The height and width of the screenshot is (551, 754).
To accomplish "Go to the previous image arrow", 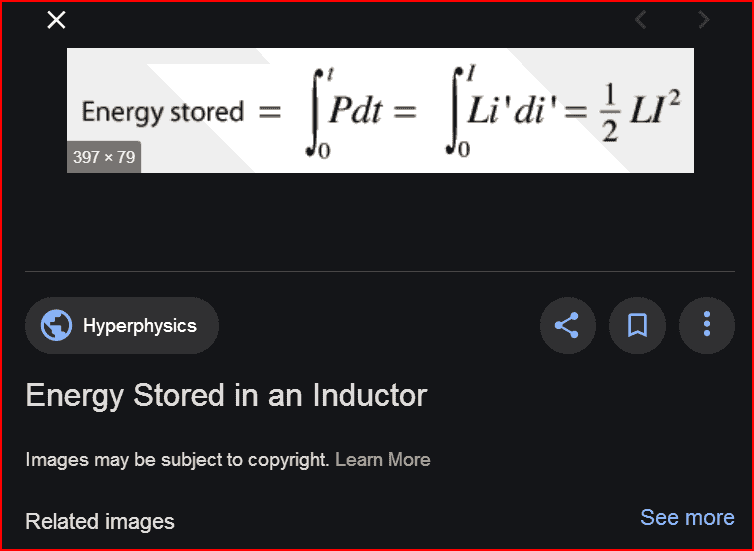I will tap(641, 20).
